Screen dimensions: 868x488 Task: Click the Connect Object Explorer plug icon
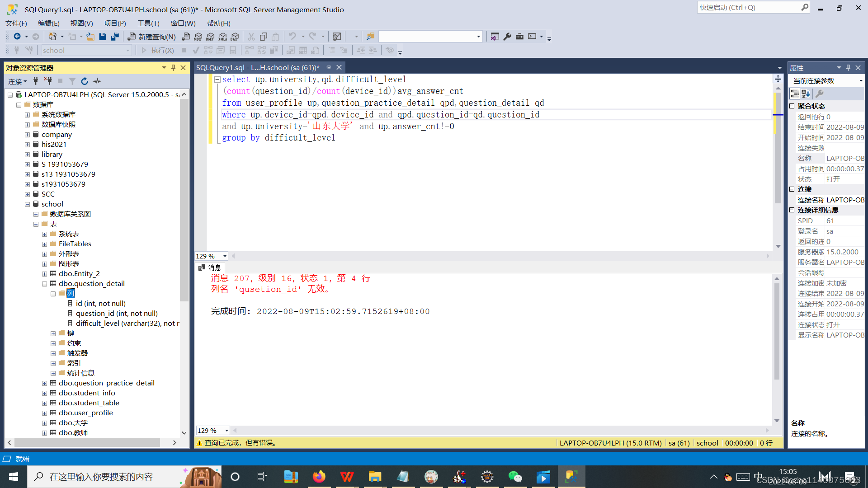tap(36, 81)
